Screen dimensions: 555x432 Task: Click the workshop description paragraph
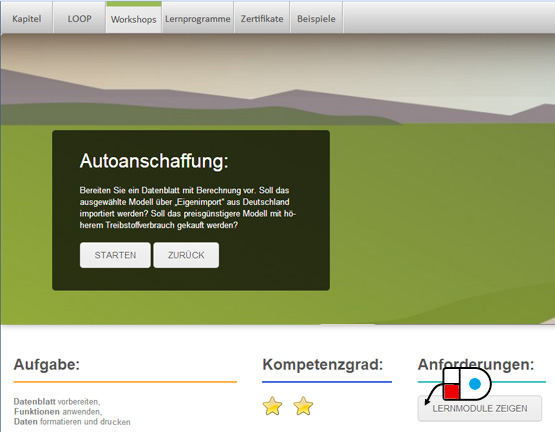pos(187,208)
